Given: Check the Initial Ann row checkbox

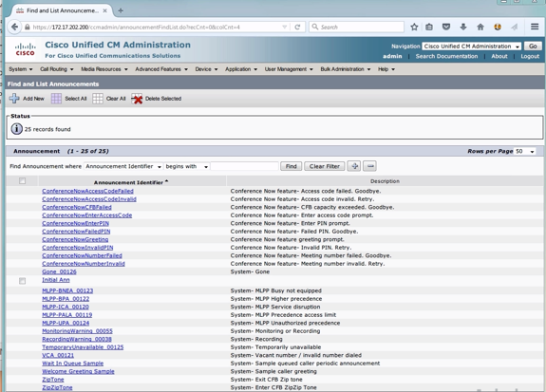Looking at the screenshot, I should coord(22,281).
